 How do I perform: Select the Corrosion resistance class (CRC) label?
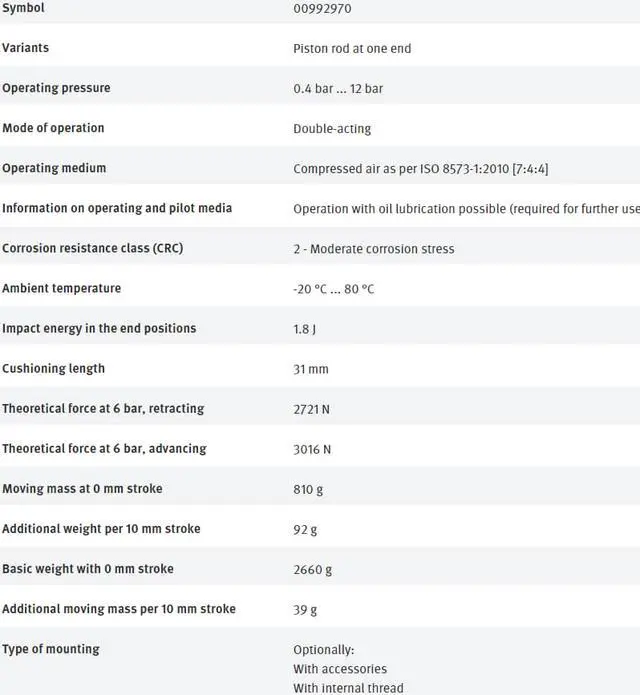pyautogui.click(x=92, y=248)
